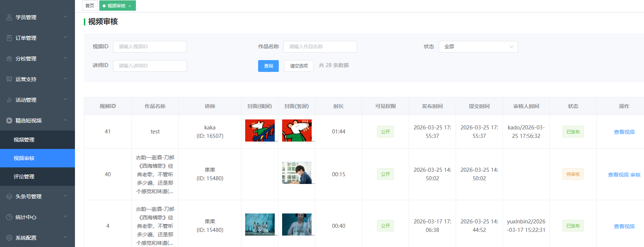Click the 统计中心 pie chart icon

point(9,217)
